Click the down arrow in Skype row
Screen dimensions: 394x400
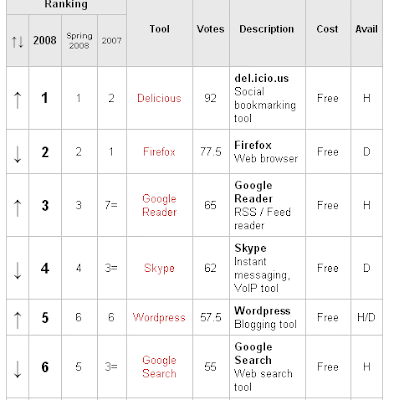(17, 270)
